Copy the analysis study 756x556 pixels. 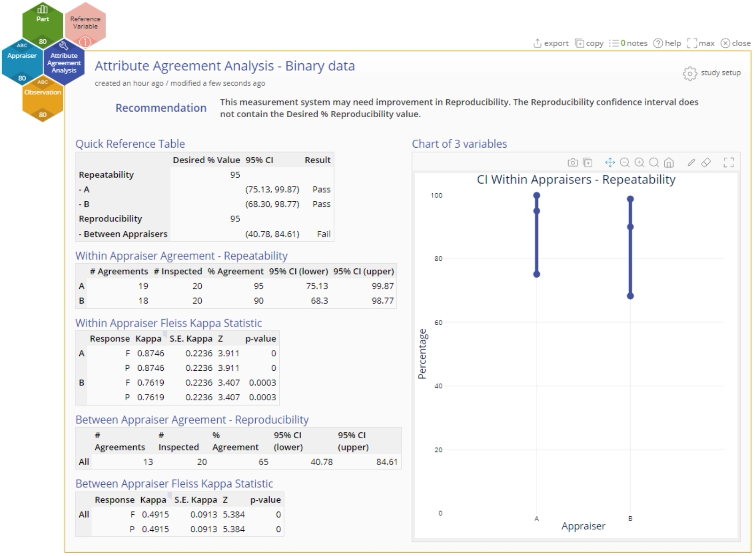[589, 43]
